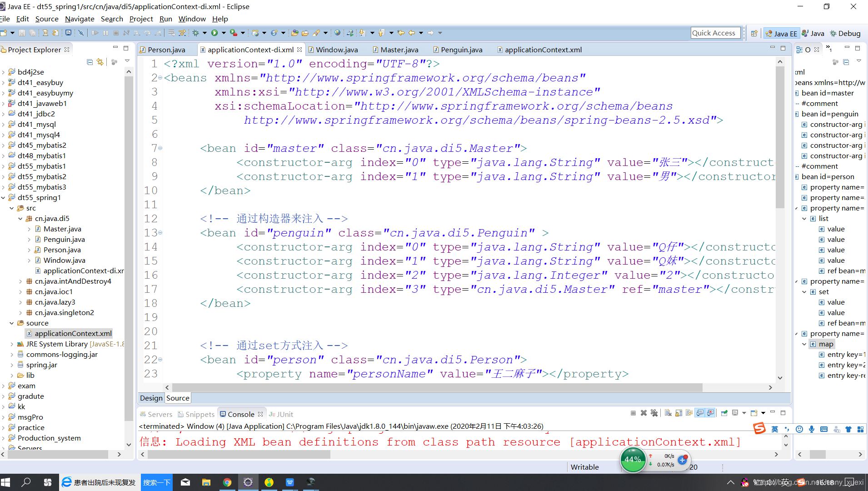
Task: Collapse the dt55_spring1 project
Action: click(x=4, y=197)
